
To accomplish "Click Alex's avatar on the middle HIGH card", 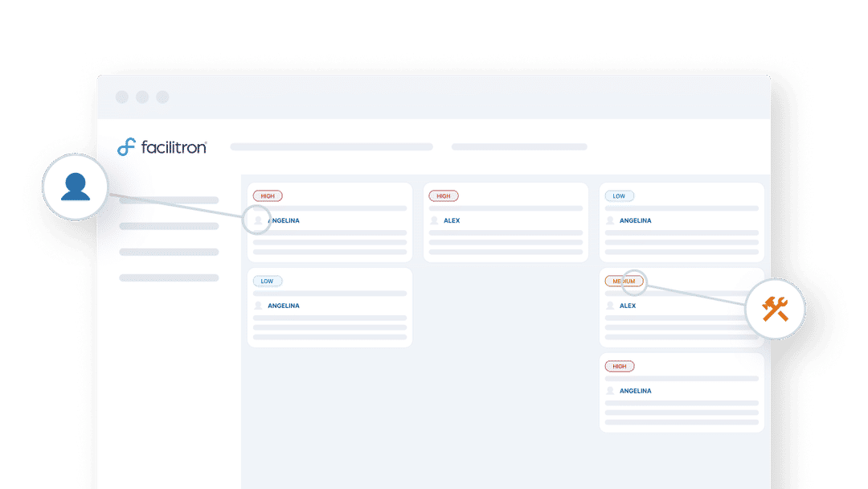I will point(435,220).
